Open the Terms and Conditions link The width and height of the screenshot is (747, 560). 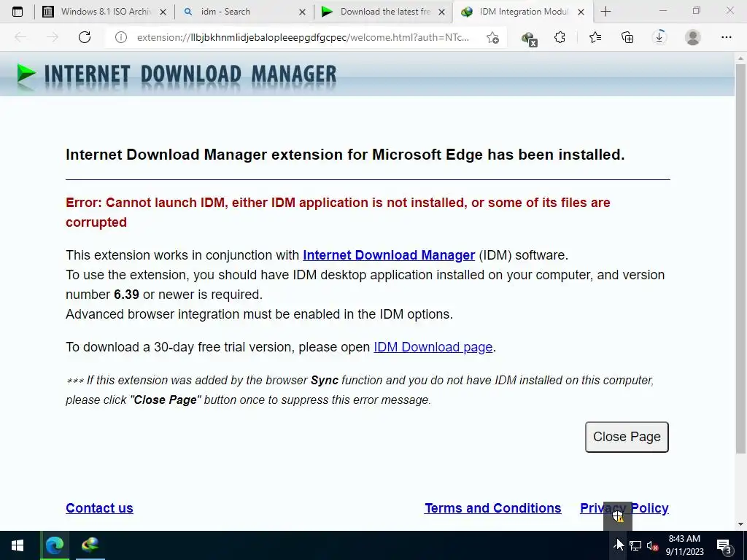tap(492, 508)
